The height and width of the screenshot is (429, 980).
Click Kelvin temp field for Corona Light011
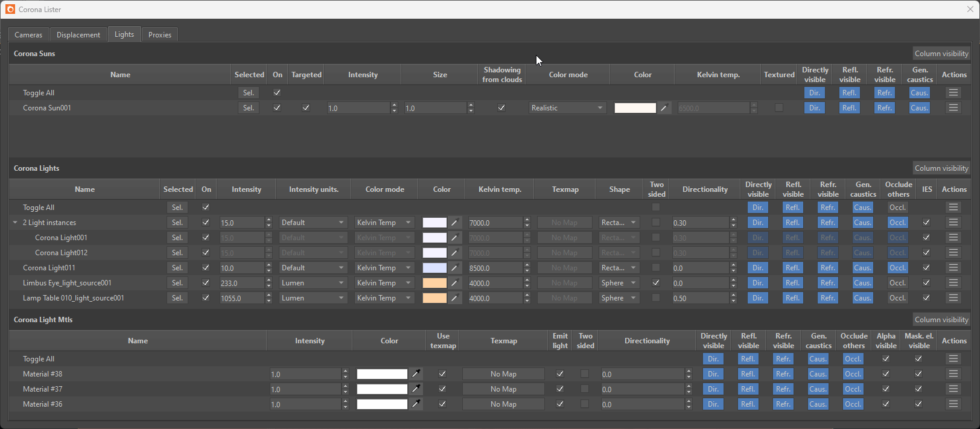[x=495, y=268]
